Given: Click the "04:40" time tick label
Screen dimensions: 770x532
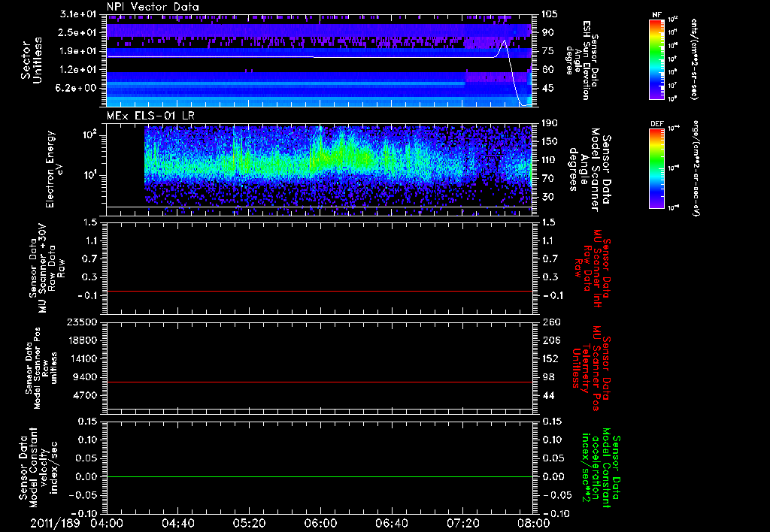Looking at the screenshot, I should [177, 523].
